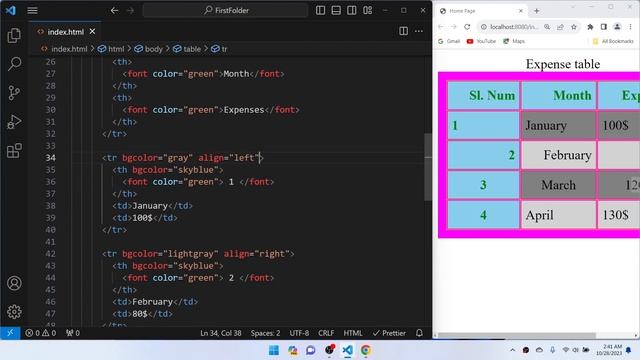This screenshot has height=360, width=640.
Task: Open the Manage gear menu
Action: click(x=14, y=312)
